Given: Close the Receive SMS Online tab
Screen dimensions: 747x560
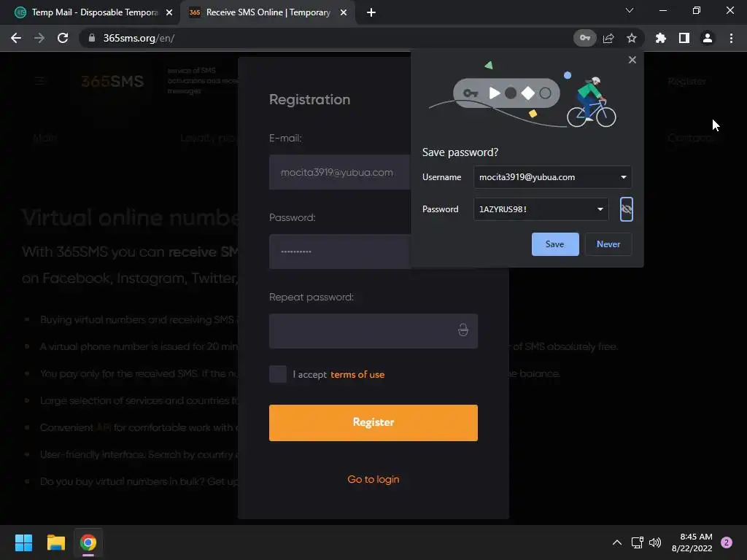Looking at the screenshot, I should pos(344,12).
